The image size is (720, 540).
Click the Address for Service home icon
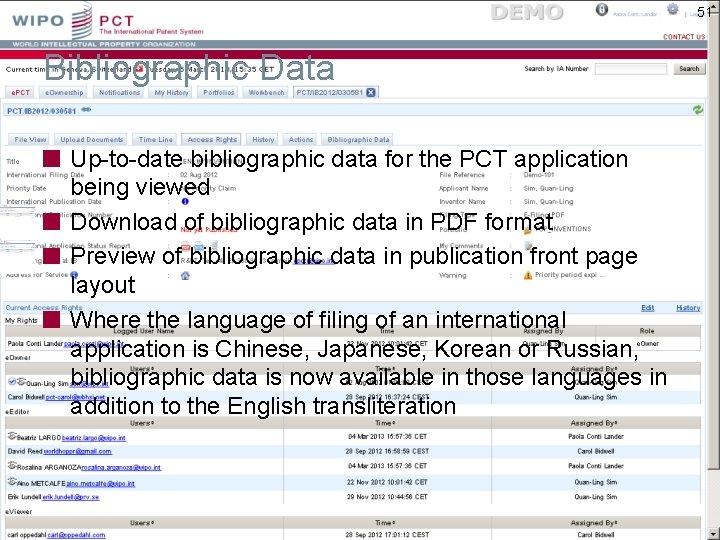pos(185,276)
